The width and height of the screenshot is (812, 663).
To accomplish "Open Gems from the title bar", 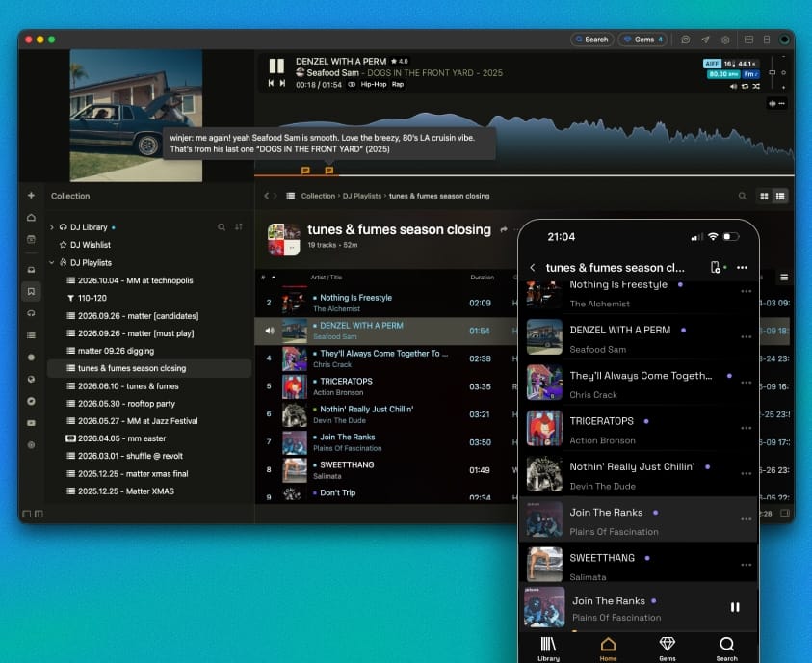I will [x=643, y=40].
